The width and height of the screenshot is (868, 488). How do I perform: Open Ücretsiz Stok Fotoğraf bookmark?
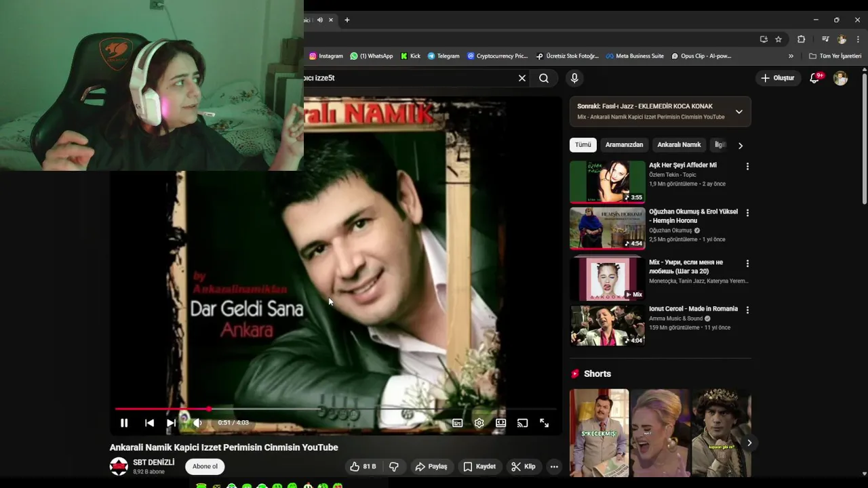(x=568, y=56)
